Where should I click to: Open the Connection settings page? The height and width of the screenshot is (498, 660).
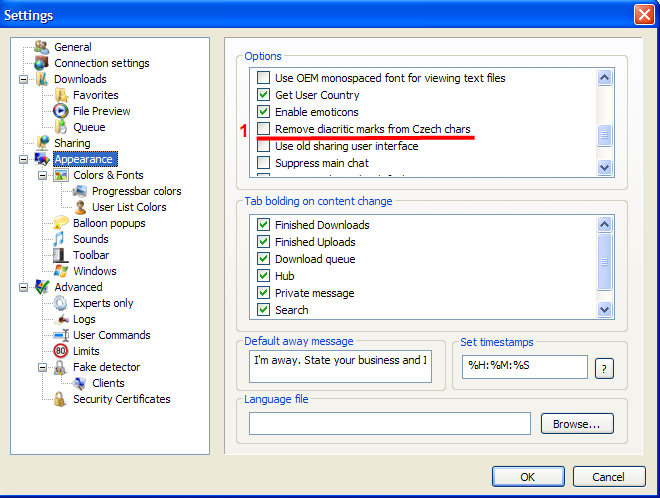(x=101, y=63)
